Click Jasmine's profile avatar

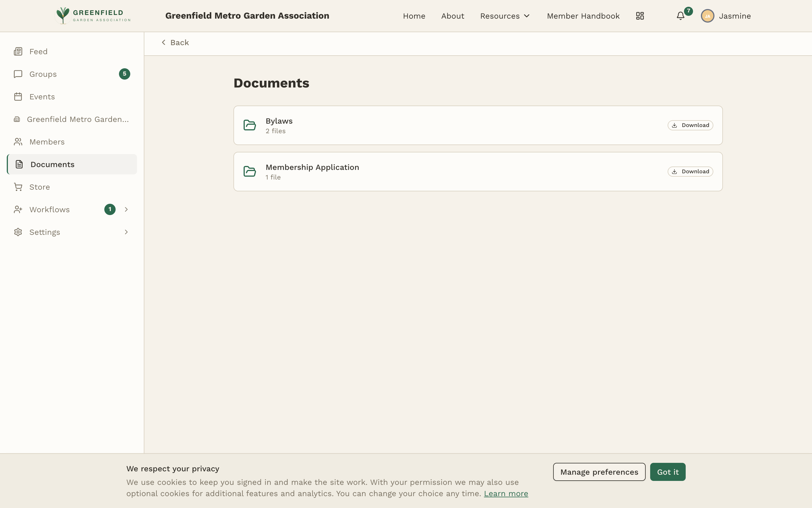pos(707,16)
